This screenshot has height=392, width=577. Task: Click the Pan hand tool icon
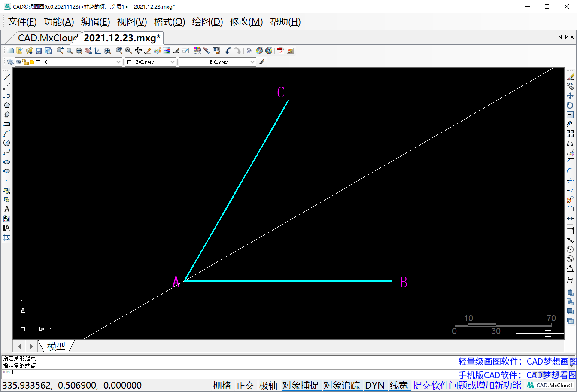[88, 51]
